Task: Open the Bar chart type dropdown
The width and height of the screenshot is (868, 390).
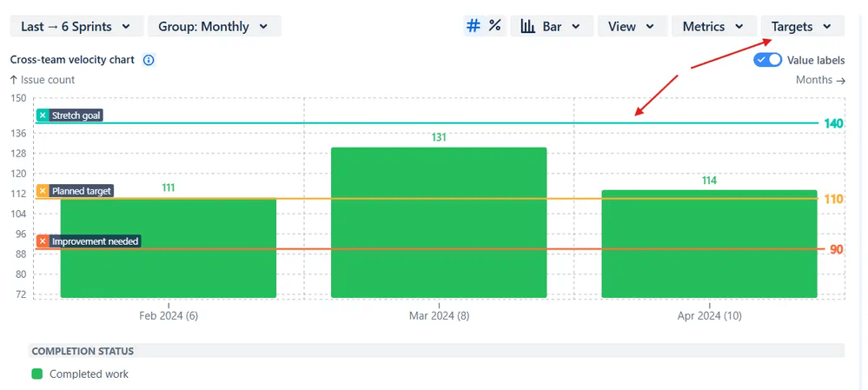Action: click(552, 26)
